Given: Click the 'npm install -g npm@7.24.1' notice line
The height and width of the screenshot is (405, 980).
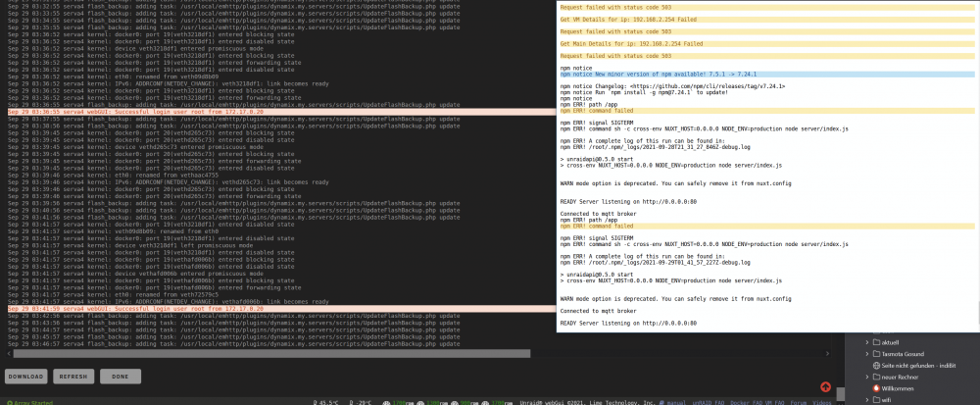Looking at the screenshot, I should pos(644,92).
